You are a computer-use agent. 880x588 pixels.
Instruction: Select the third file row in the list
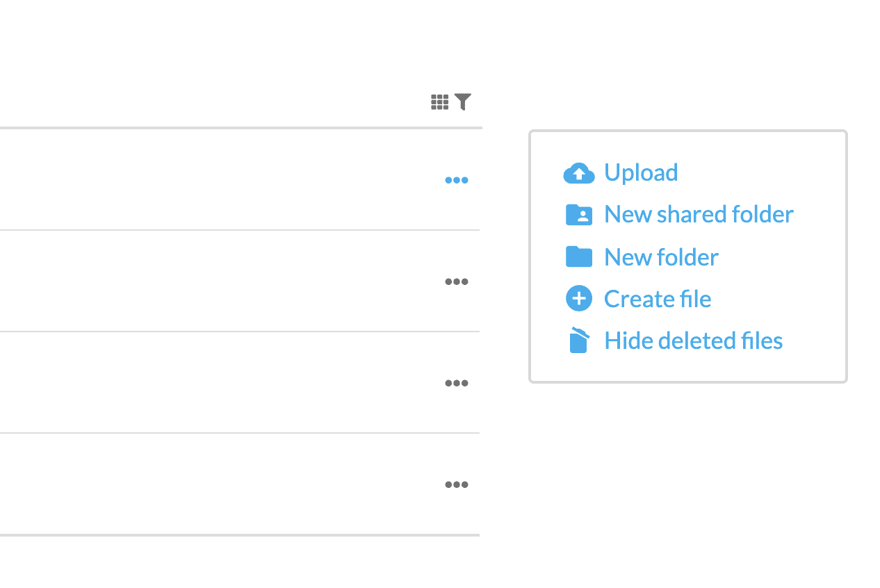240,382
